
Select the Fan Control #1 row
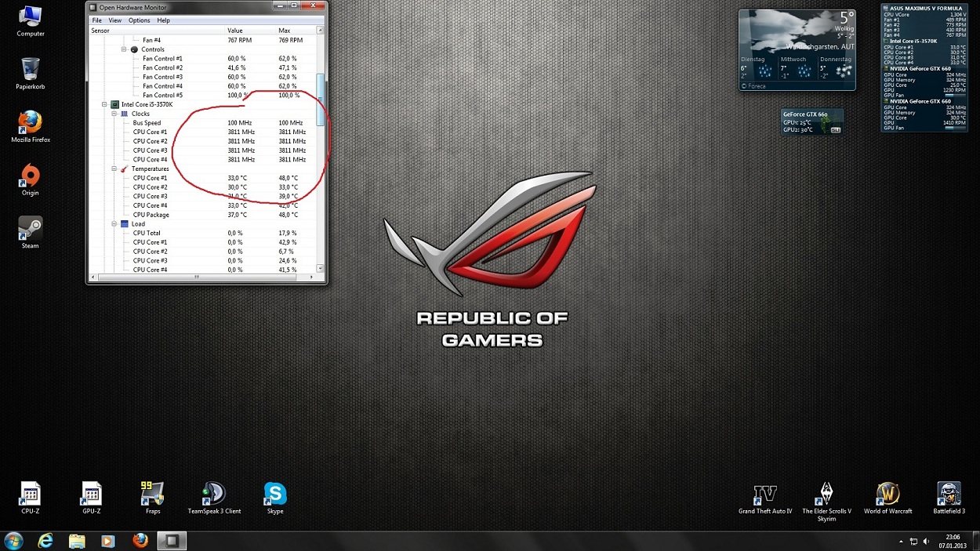(202, 59)
